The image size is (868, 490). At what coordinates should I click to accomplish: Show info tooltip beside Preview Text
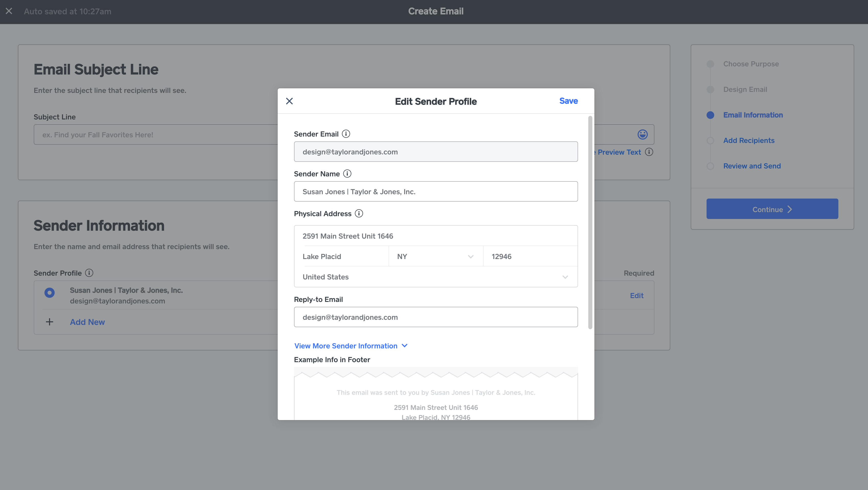pos(649,152)
